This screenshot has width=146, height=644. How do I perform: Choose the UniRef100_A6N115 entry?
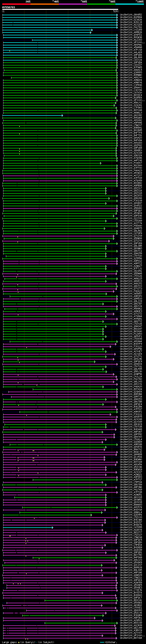131,279
